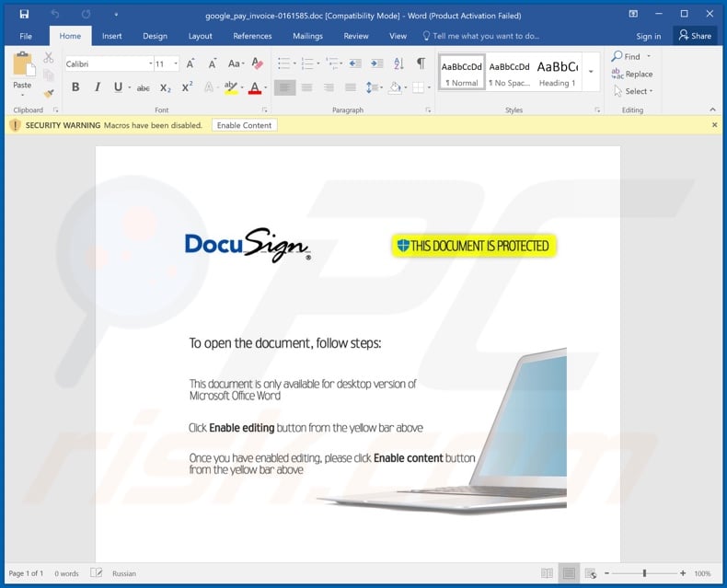The image size is (727, 588).
Task: Apply yellow text highlight color
Action: coord(230,87)
